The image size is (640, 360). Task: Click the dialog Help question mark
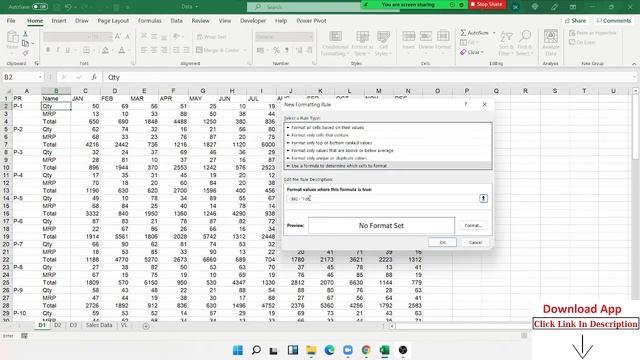(x=466, y=104)
